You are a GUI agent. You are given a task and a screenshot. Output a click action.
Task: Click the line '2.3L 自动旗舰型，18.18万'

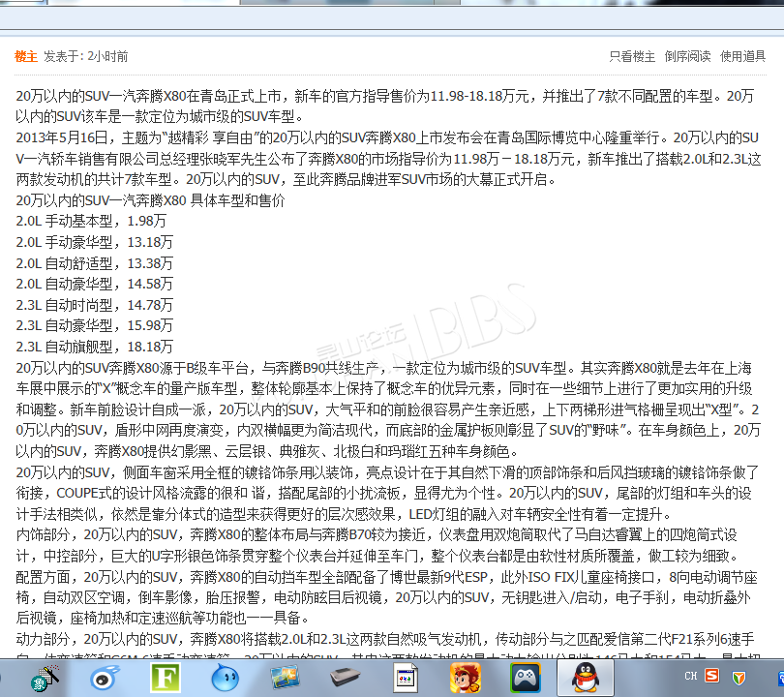pyautogui.click(x=95, y=347)
